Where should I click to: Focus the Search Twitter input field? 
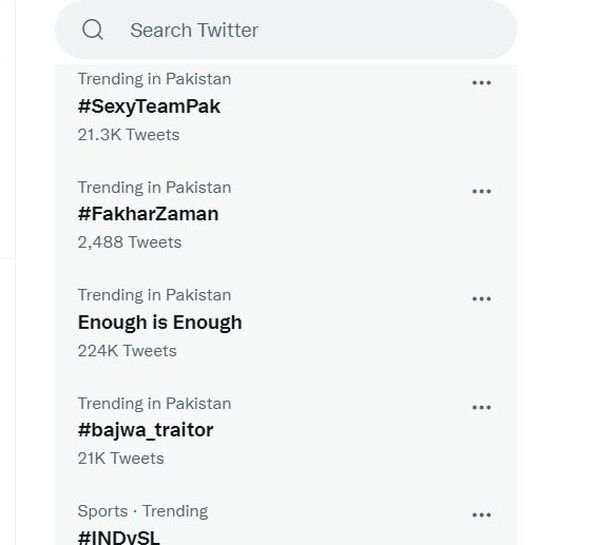click(x=300, y=30)
